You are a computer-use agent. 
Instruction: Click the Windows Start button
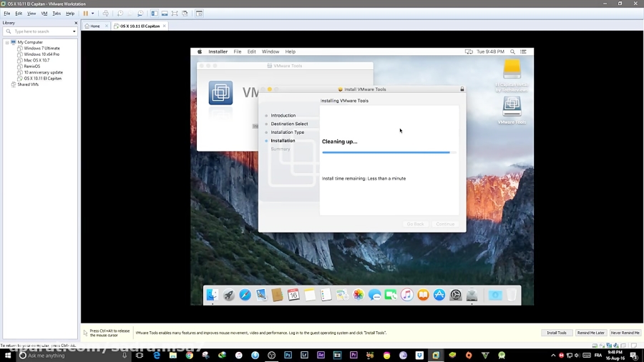pos(8,356)
